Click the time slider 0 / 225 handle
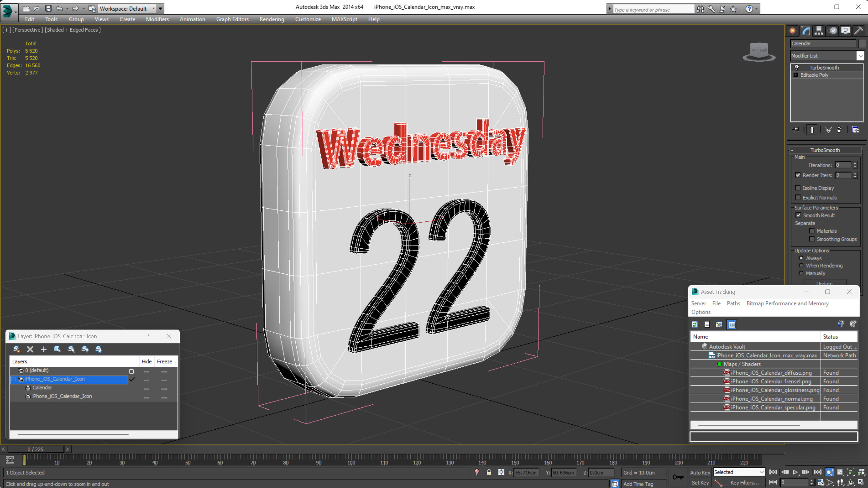The width and height of the screenshot is (868, 488). click(35, 449)
